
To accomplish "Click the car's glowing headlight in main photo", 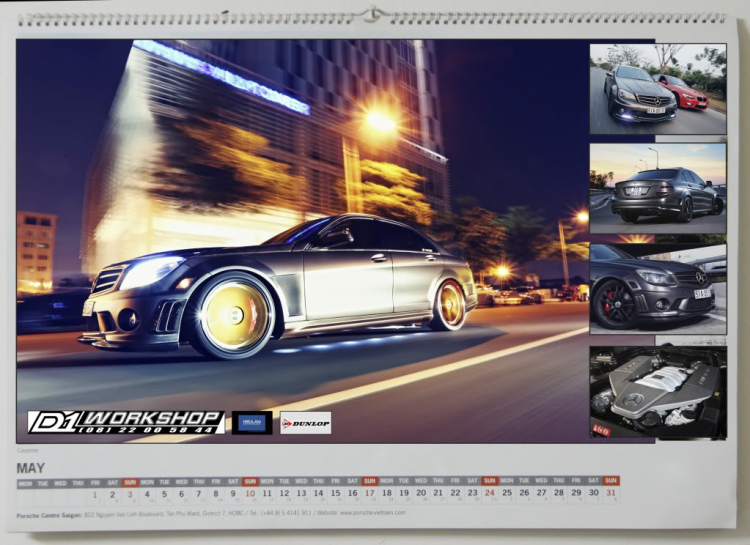I will [152, 271].
